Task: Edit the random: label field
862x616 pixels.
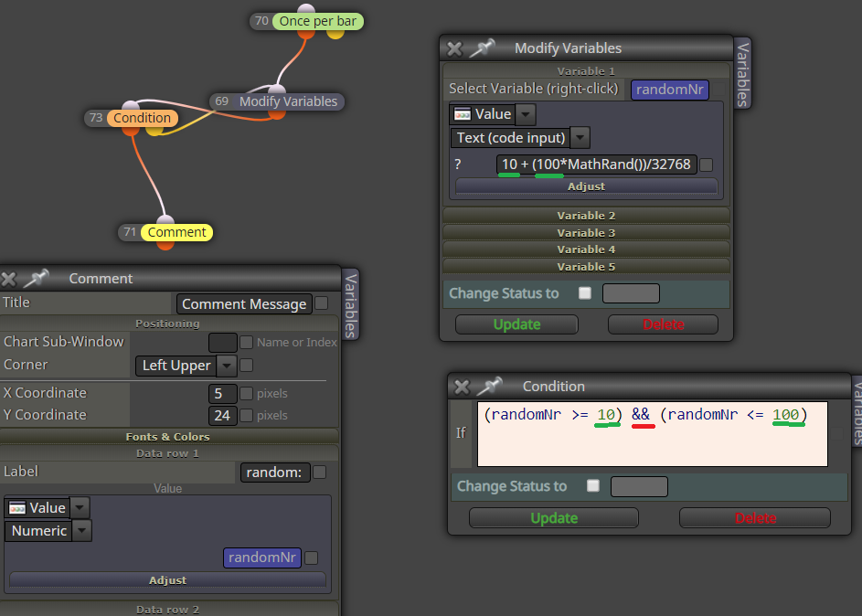Action: (x=275, y=472)
